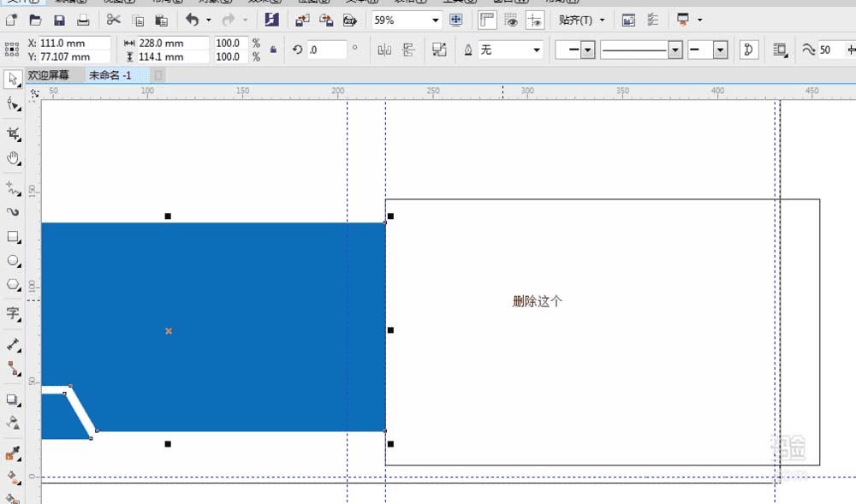This screenshot has height=504, width=856.
Task: Switch to the 欢迎屏幕 tab
Action: [49, 75]
